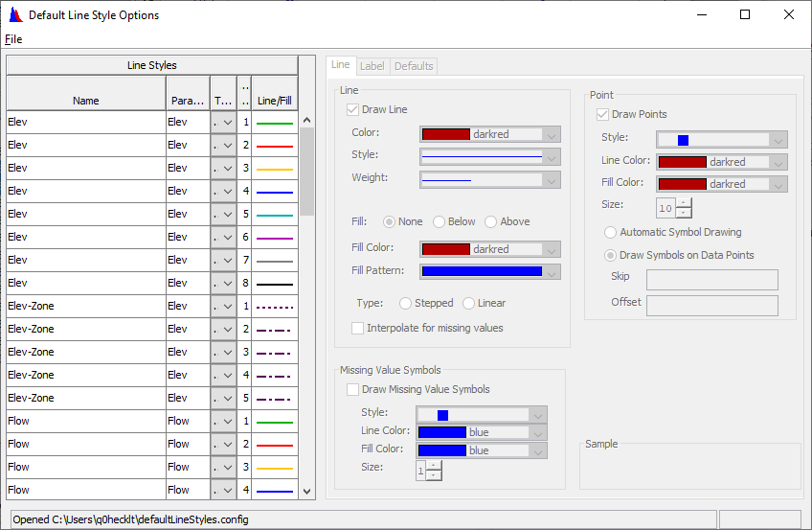This screenshot has width=812, height=530.
Task: Open the File menu
Action: pyautogui.click(x=13, y=39)
